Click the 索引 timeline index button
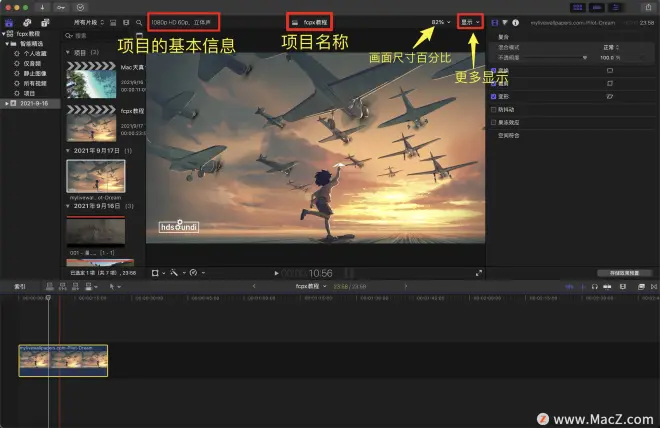Screen dimensions: 660x428 (x=20, y=287)
